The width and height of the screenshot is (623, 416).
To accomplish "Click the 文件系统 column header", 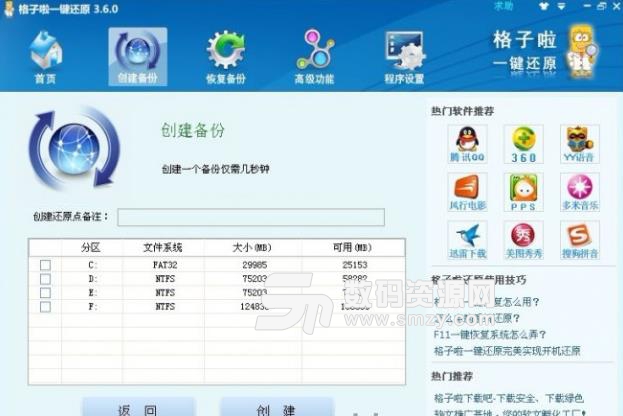I will (163, 248).
